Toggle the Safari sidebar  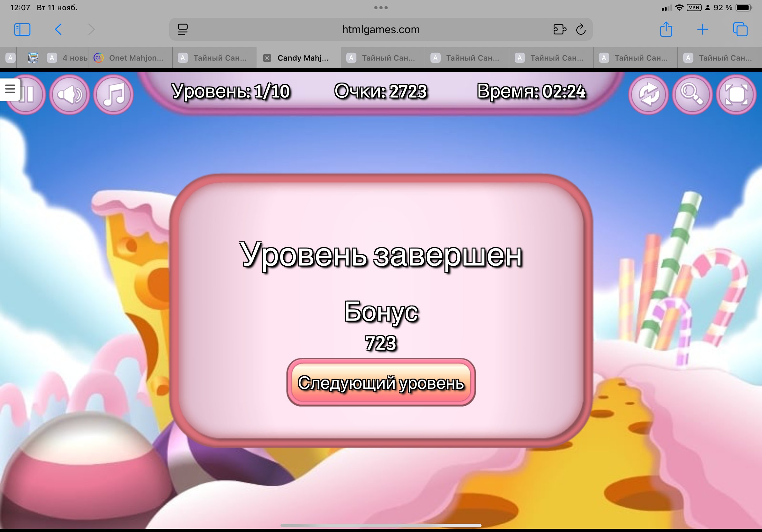[x=22, y=30]
